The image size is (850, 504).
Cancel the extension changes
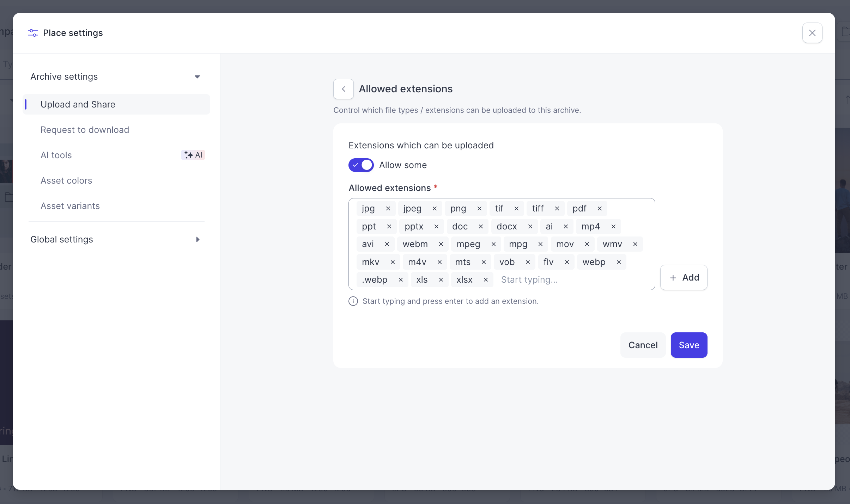point(643,345)
